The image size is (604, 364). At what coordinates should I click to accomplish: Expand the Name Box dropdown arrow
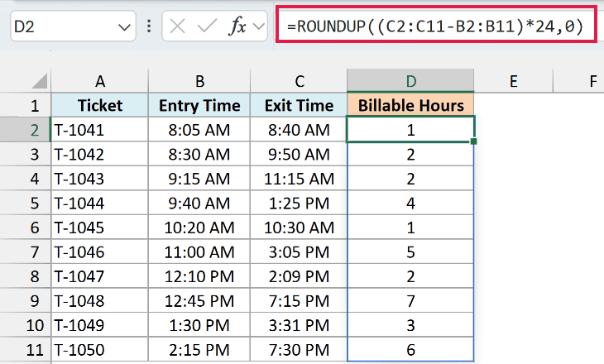pos(124,27)
